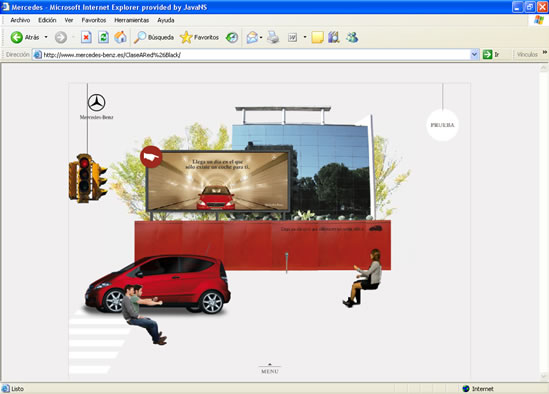Expand the address bar URL dropdown
The width and height of the screenshot is (549, 394).
pos(474,54)
